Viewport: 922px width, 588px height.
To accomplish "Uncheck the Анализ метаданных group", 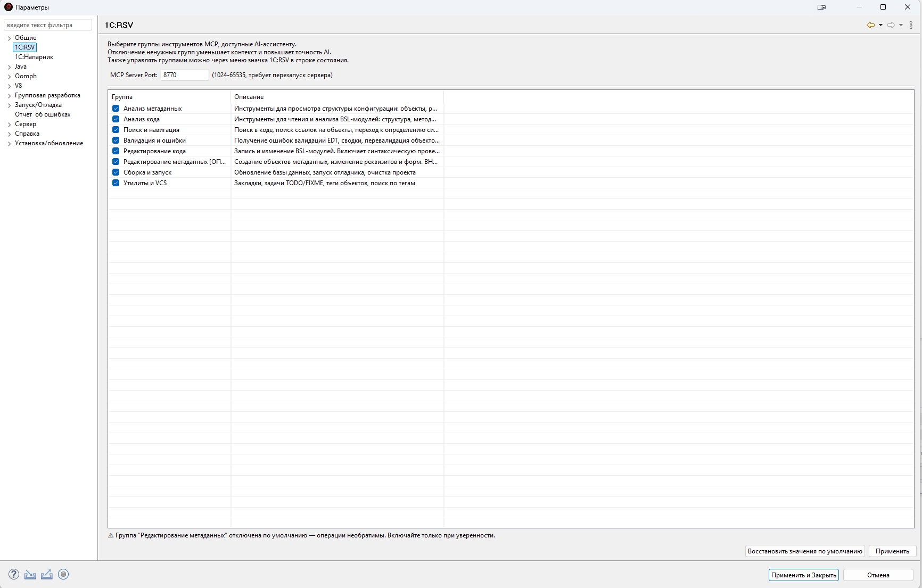I will (116, 109).
